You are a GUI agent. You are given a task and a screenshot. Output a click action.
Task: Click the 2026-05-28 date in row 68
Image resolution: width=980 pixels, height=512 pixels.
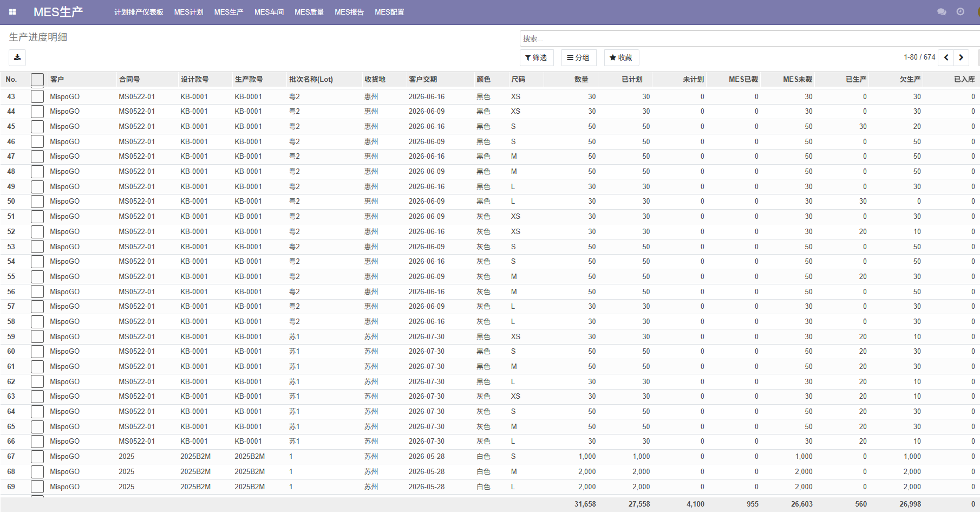(x=427, y=472)
